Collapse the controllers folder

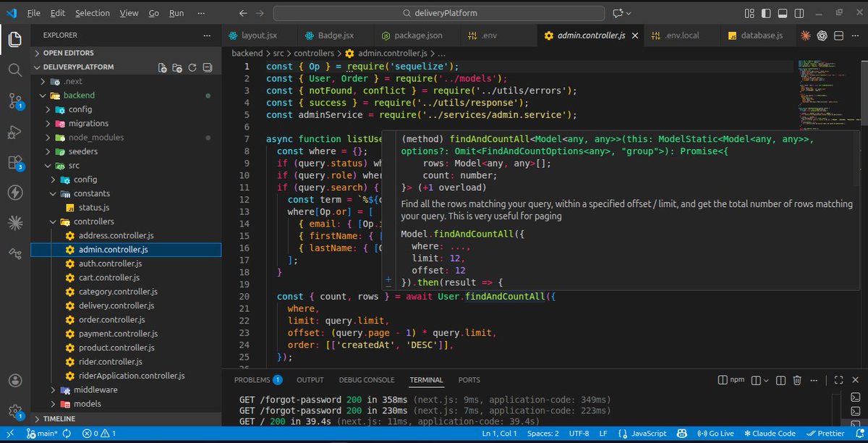[126, 221]
